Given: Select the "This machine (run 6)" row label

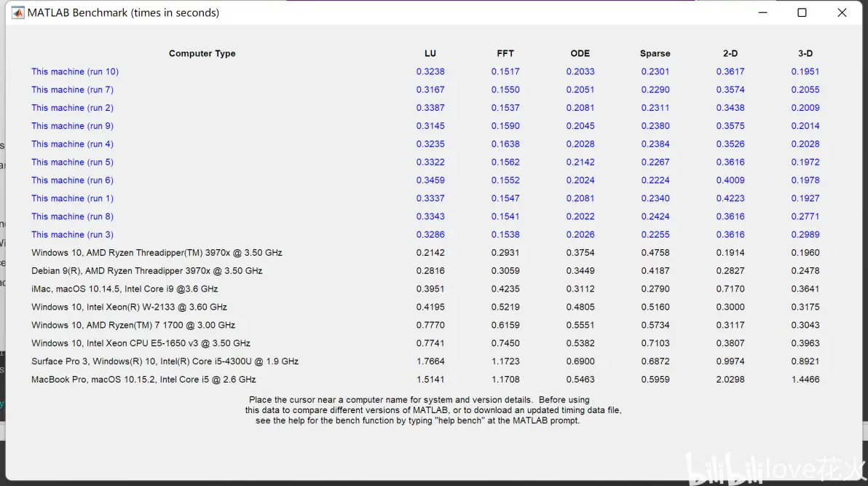Looking at the screenshot, I should (x=73, y=180).
